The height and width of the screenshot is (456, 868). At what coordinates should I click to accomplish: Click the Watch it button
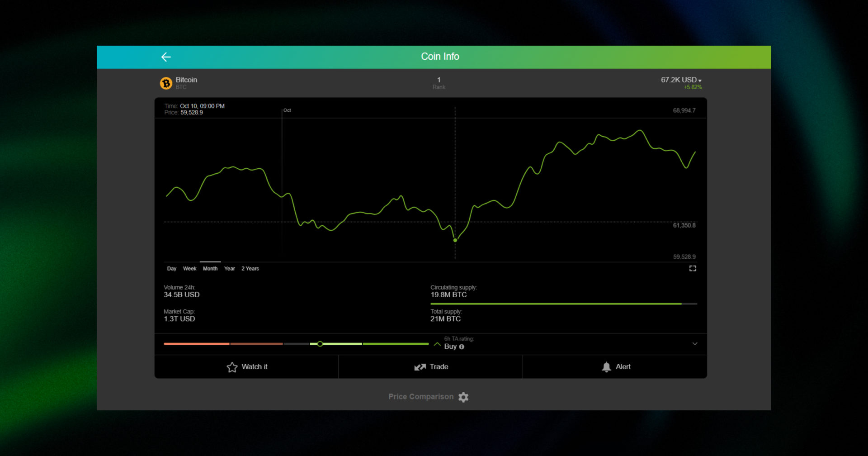[246, 367]
